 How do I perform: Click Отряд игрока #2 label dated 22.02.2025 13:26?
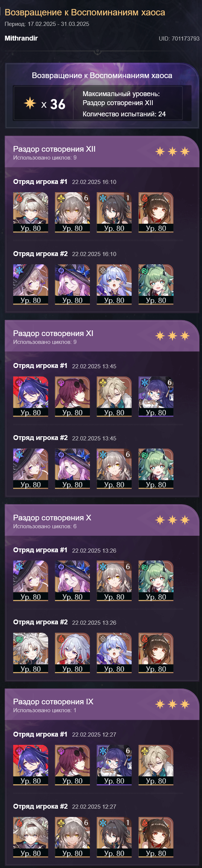[40, 622]
